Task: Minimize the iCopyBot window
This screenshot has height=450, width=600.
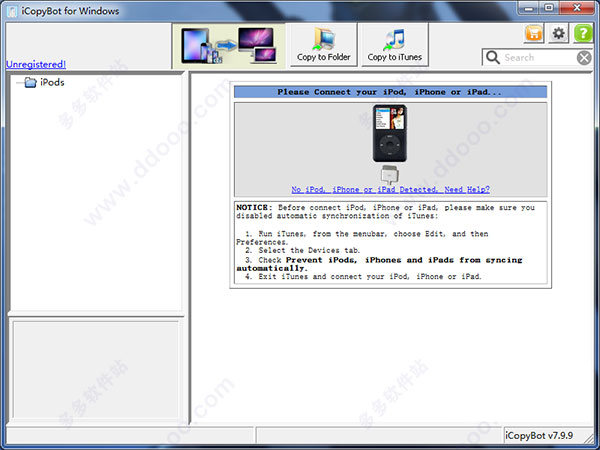Action: click(x=529, y=8)
